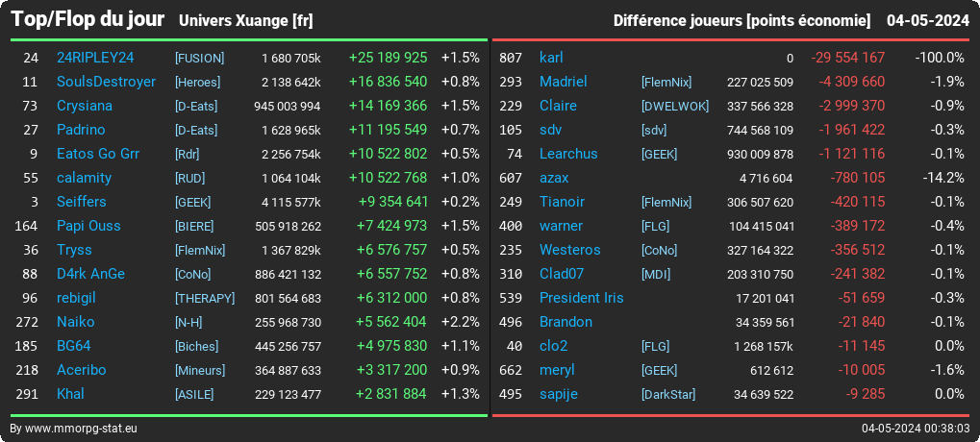
Task: Click the SoulsDestroyer player name
Action: 106,82
